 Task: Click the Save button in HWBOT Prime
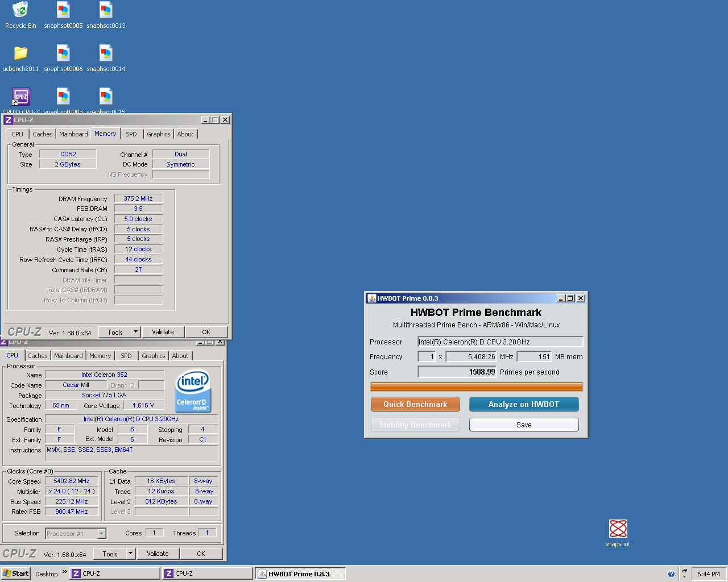click(524, 425)
